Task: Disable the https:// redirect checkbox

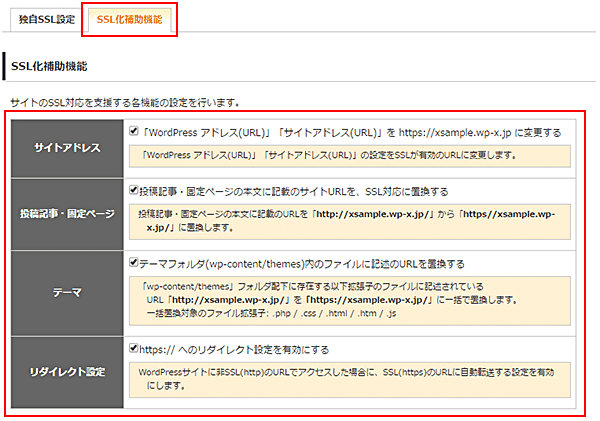Action: click(134, 349)
